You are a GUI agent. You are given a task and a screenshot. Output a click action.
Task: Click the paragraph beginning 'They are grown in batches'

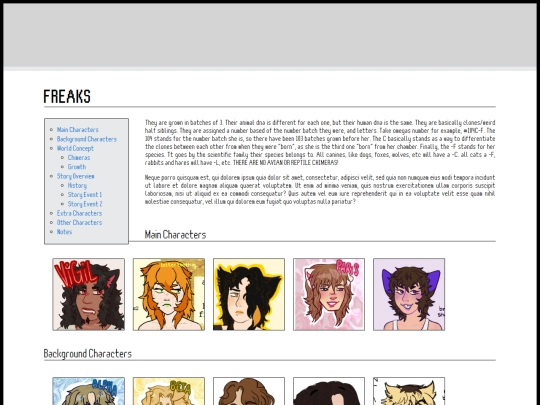click(320, 143)
